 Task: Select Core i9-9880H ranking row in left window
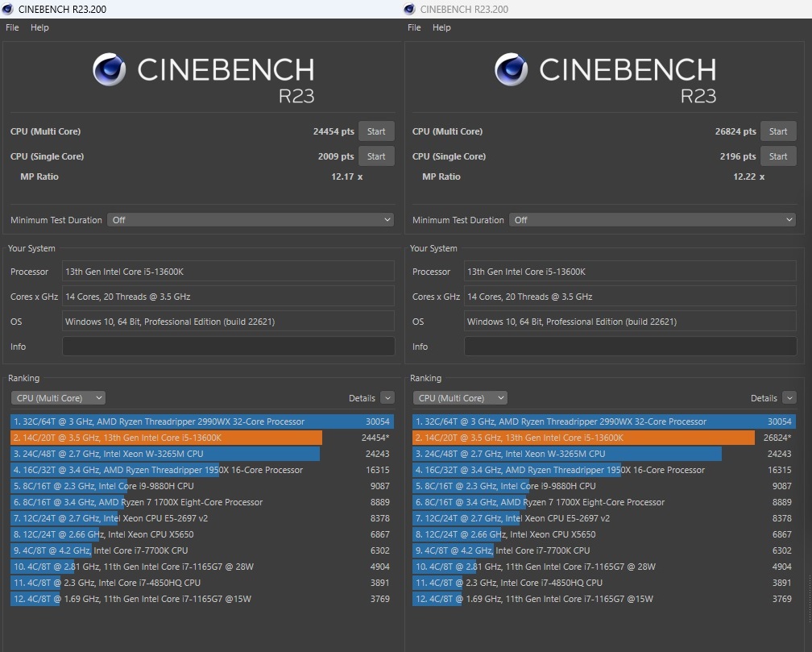coord(202,486)
